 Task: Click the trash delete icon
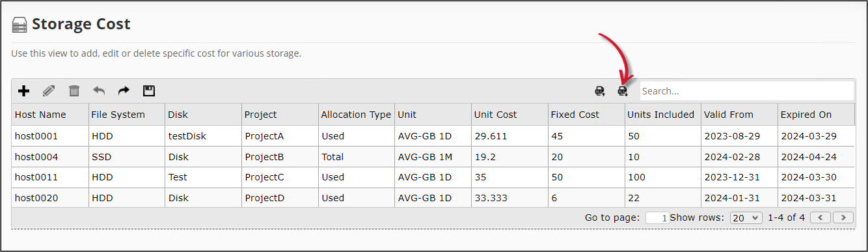74,91
